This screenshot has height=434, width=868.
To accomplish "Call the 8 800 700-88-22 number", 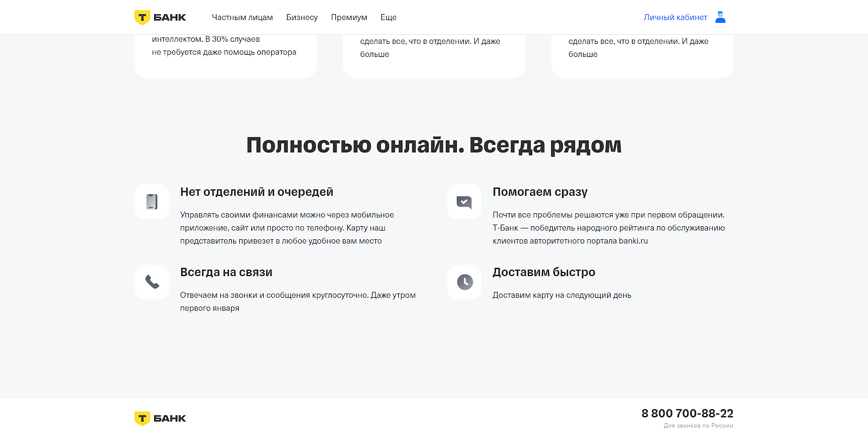I will 687,413.
